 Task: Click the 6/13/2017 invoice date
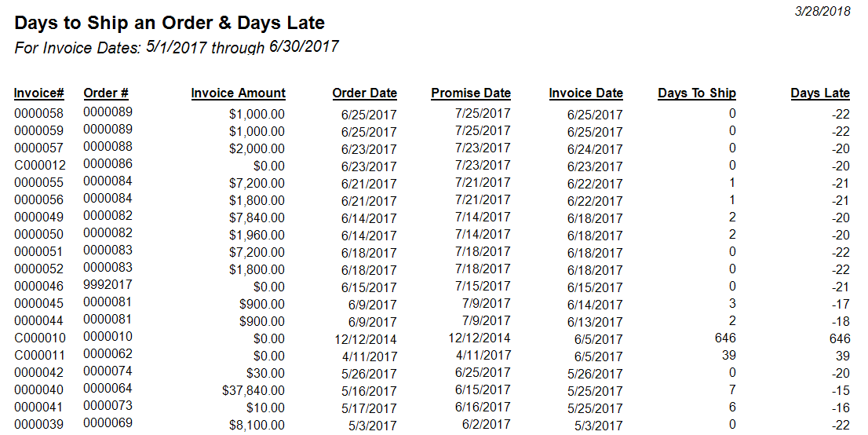tap(595, 322)
